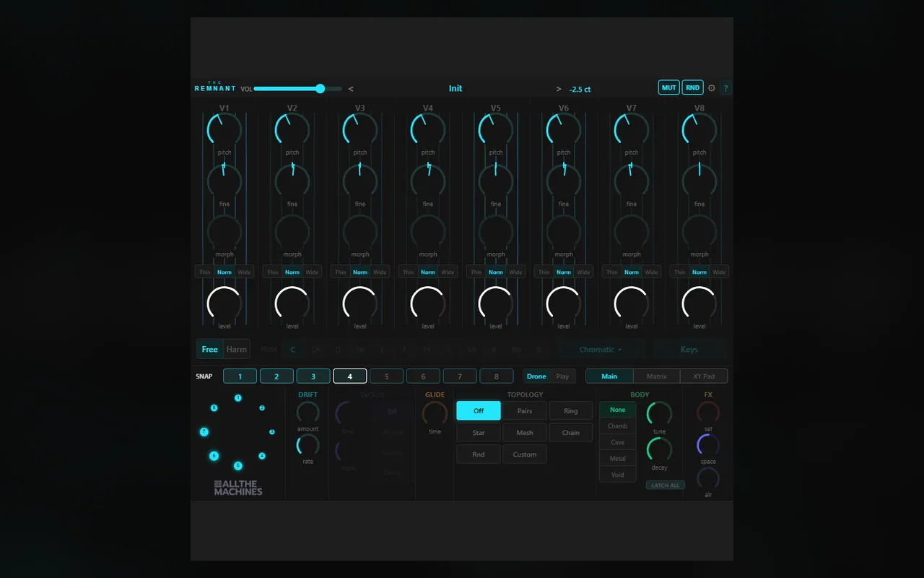Image resolution: width=924 pixels, height=578 pixels.
Task: Click the FX space knob
Action: pyautogui.click(x=708, y=445)
